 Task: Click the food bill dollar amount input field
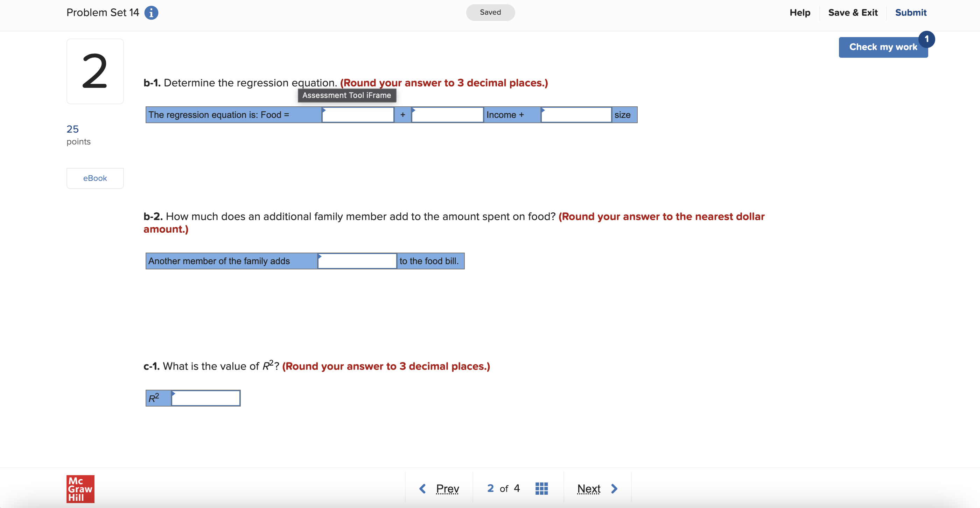(357, 261)
